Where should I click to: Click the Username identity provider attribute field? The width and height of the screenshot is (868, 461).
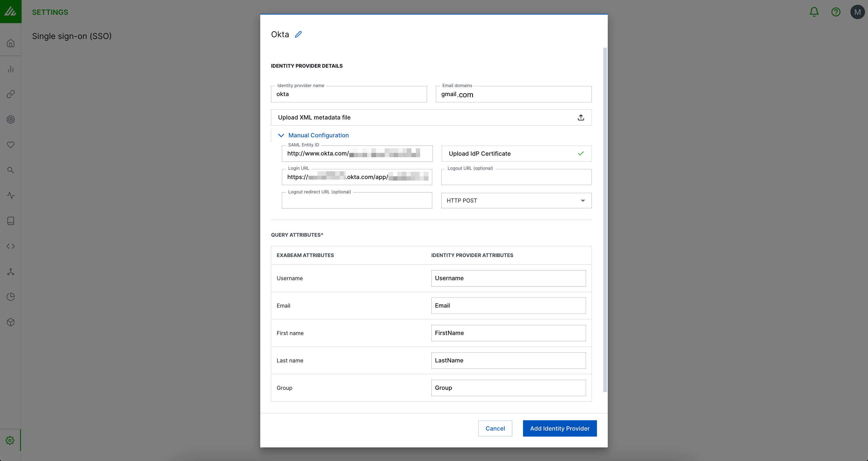point(508,278)
